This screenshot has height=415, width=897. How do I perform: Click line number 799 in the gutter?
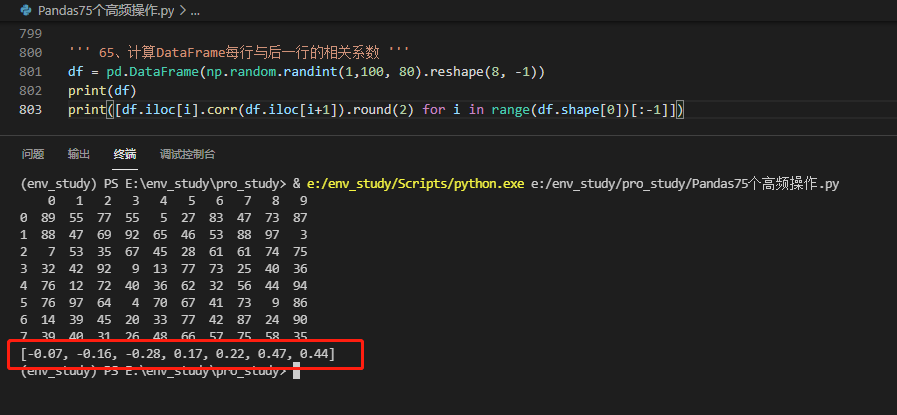30,34
